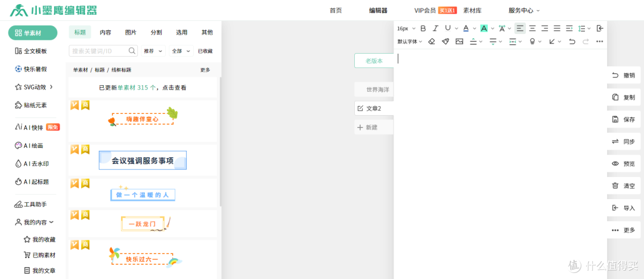Open 贴纸元素 in sidebar

click(31, 105)
